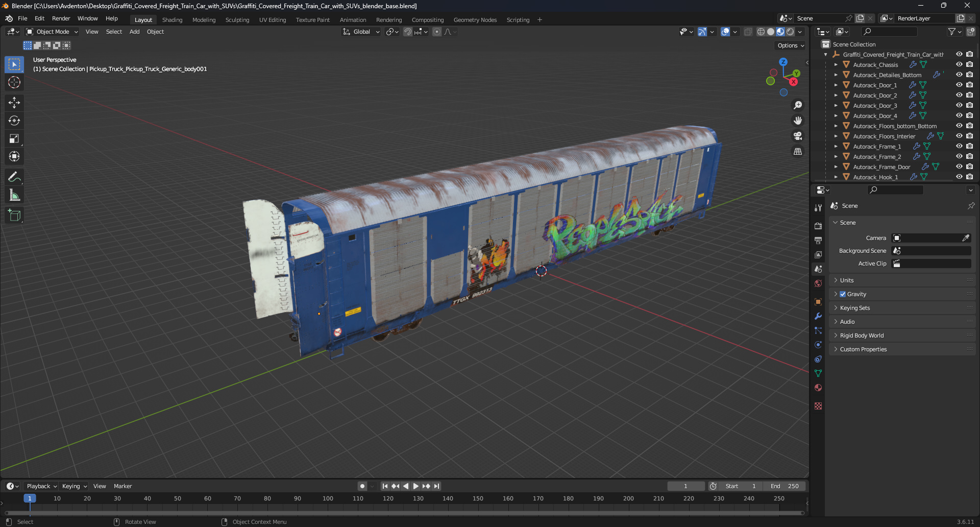980x527 pixels.
Task: Open the View Layer properties tab
Action: pos(818,254)
